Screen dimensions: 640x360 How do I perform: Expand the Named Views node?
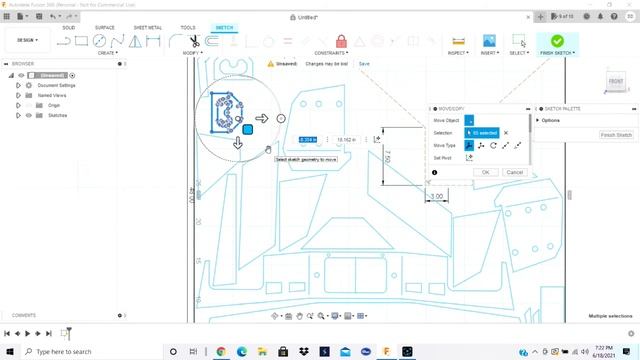point(18,96)
